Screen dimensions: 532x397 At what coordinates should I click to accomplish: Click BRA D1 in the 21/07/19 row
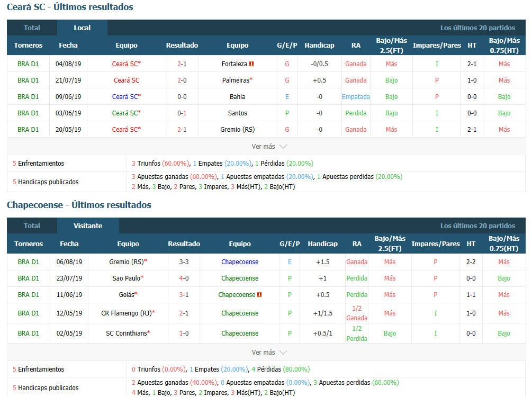pos(28,80)
